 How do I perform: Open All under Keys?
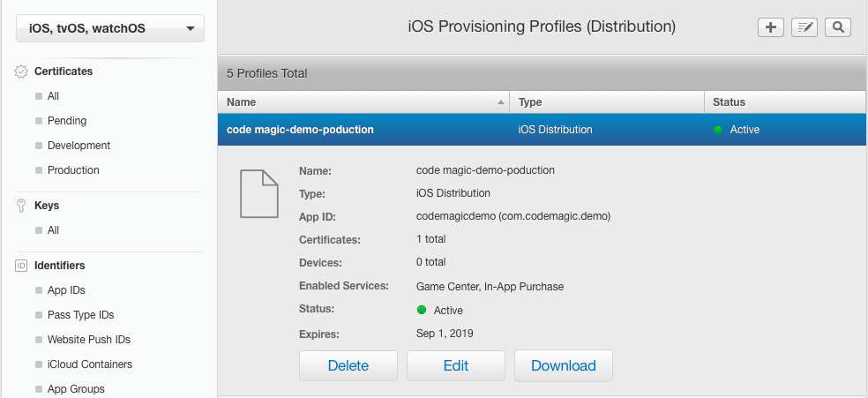pyautogui.click(x=53, y=230)
